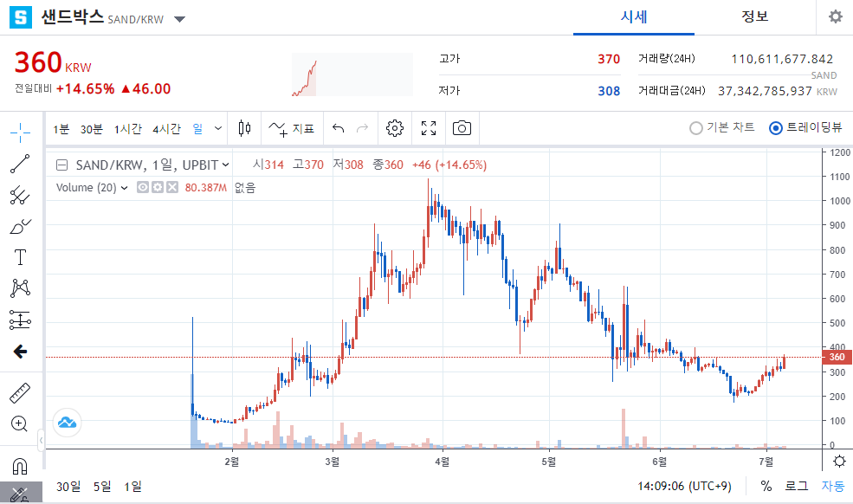Screen dimensions: 853x504
Task: Redo the chart action
Action: coord(362,128)
